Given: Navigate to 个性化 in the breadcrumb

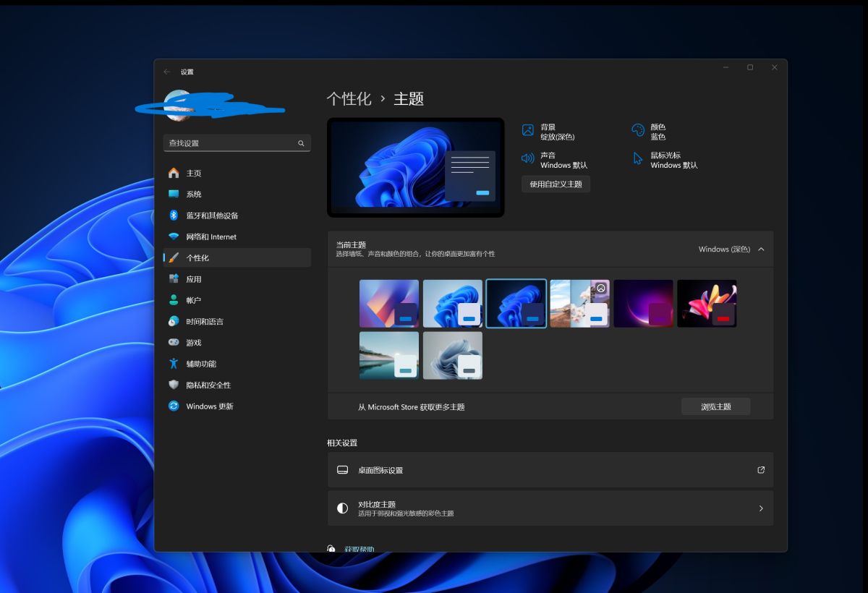Looking at the screenshot, I should tap(349, 99).
